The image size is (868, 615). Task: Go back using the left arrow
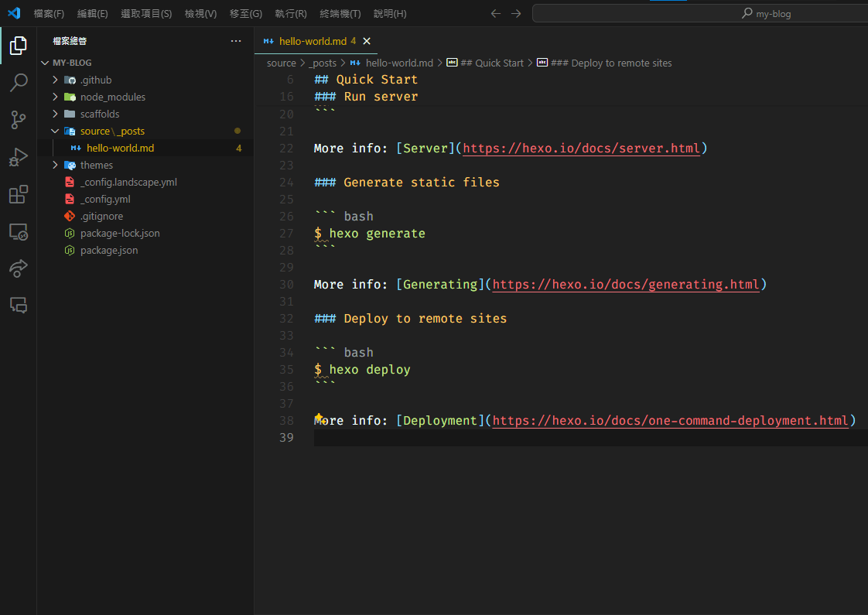495,13
